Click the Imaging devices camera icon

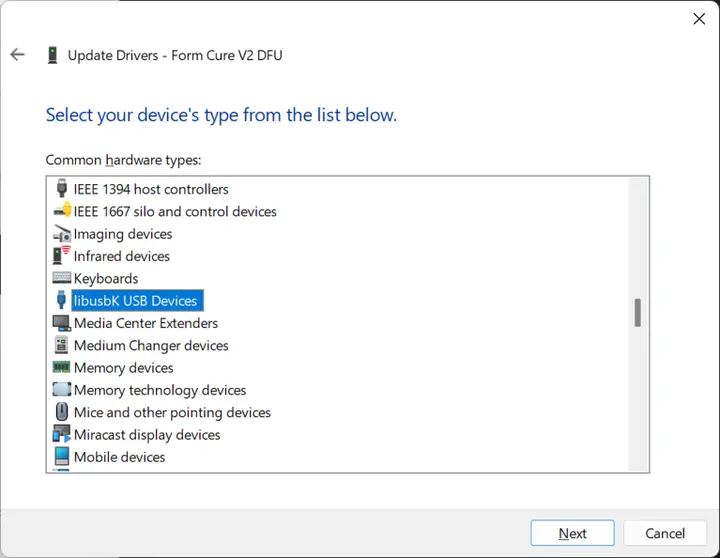[x=62, y=233]
